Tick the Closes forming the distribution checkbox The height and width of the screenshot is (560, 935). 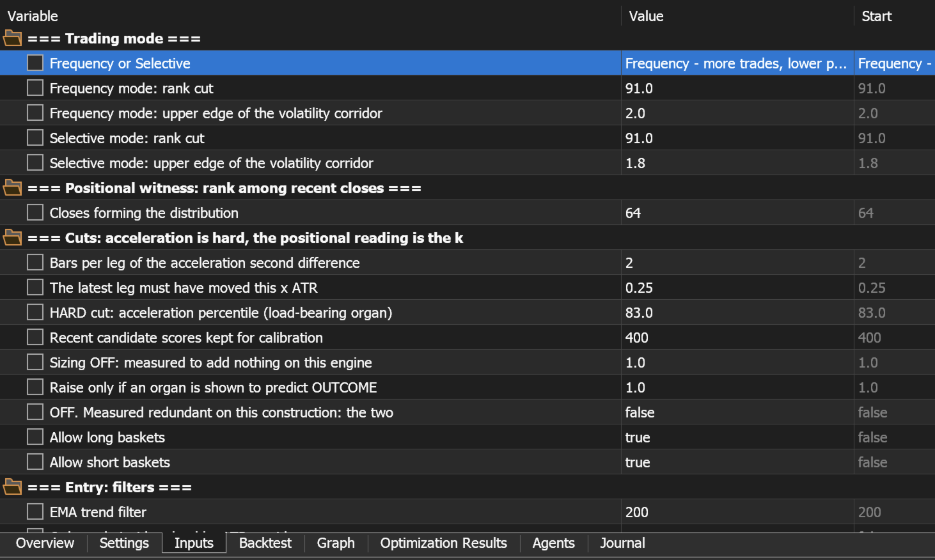[x=35, y=212]
